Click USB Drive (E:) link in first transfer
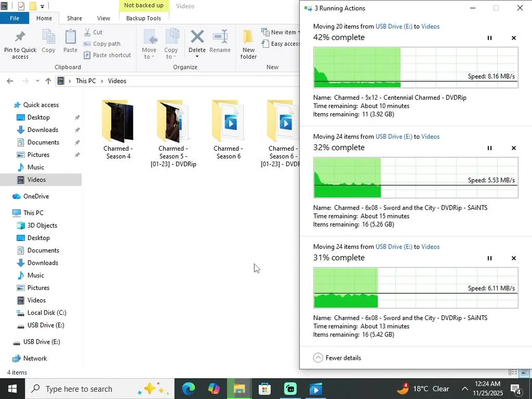The height and width of the screenshot is (399, 532). (x=394, y=27)
